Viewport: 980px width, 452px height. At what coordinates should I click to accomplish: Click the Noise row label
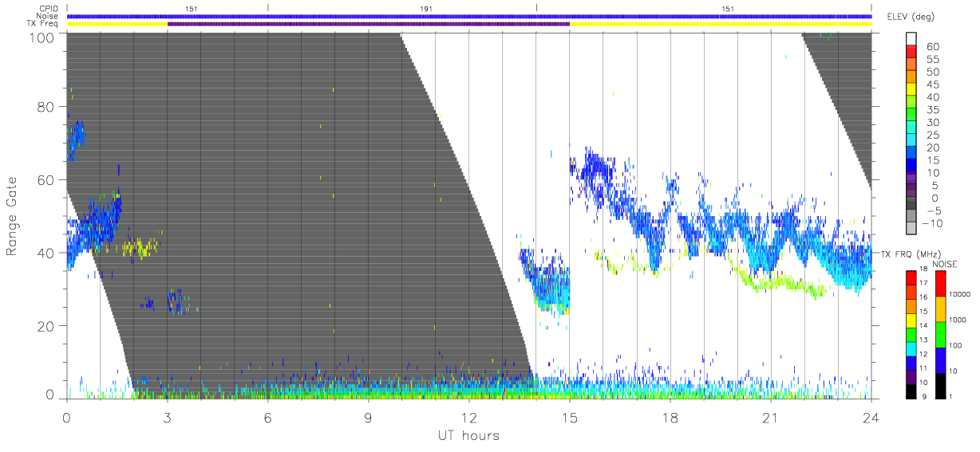49,16
